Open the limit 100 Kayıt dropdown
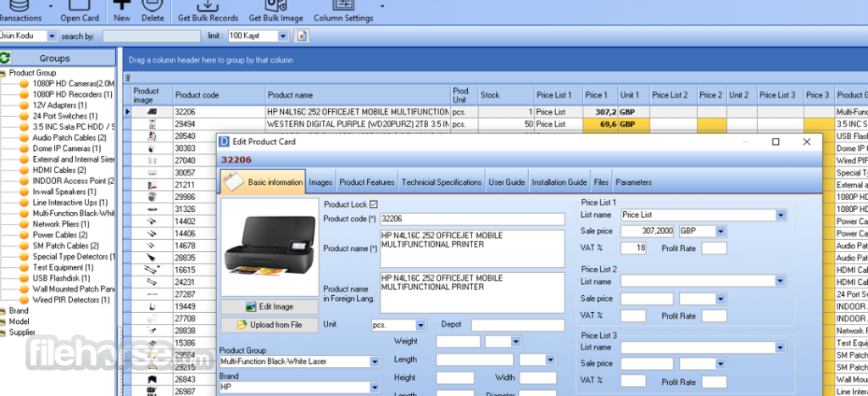The height and width of the screenshot is (396, 868). [283, 36]
